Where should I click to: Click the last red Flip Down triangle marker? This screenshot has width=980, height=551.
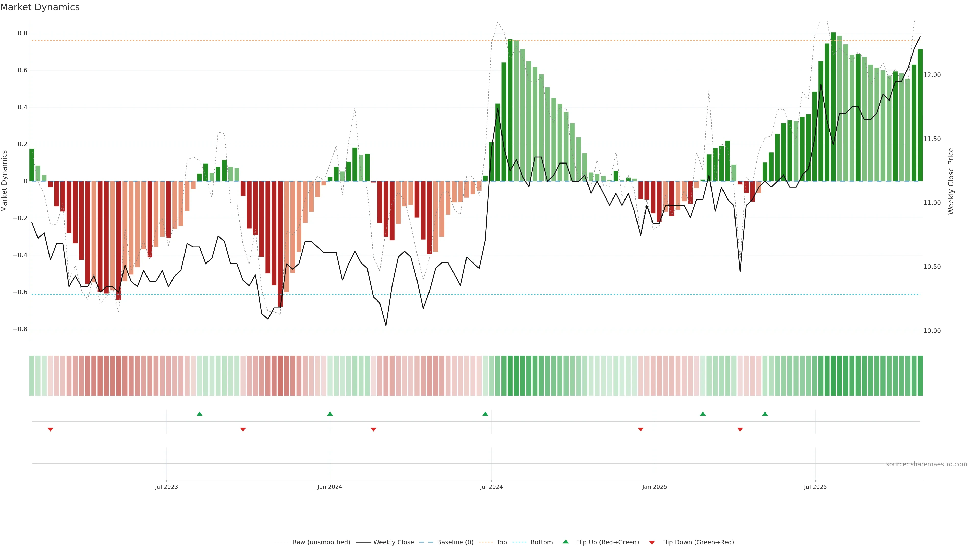pyautogui.click(x=740, y=429)
